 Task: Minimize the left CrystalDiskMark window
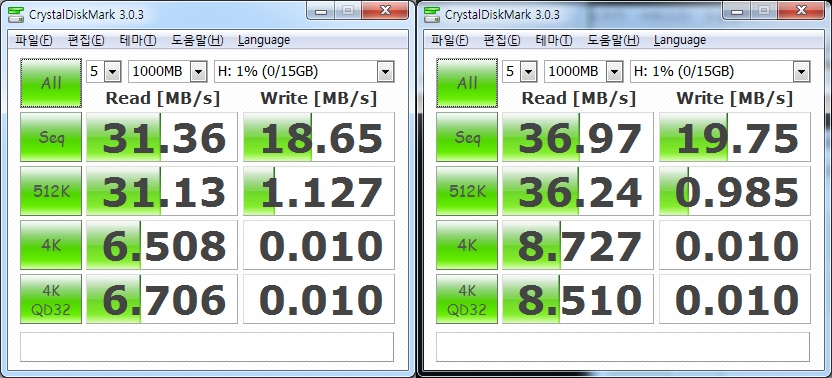[321, 10]
